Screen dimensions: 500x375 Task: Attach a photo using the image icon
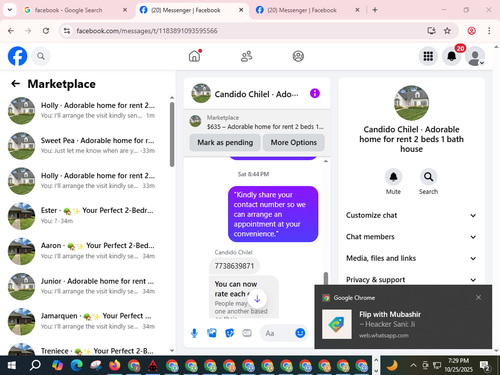pyautogui.click(x=212, y=333)
